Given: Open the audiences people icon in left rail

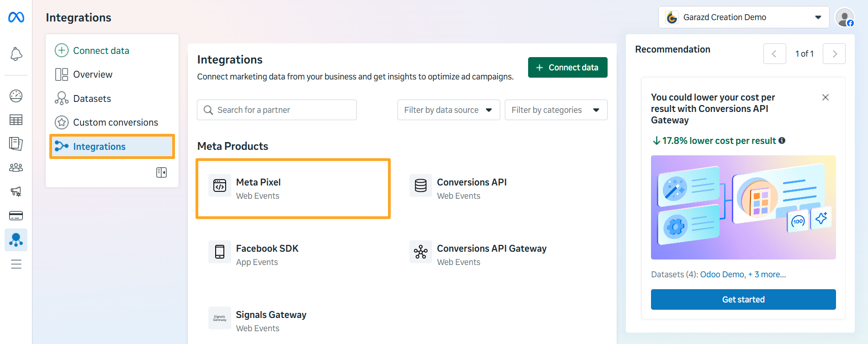Looking at the screenshot, I should pyautogui.click(x=16, y=167).
